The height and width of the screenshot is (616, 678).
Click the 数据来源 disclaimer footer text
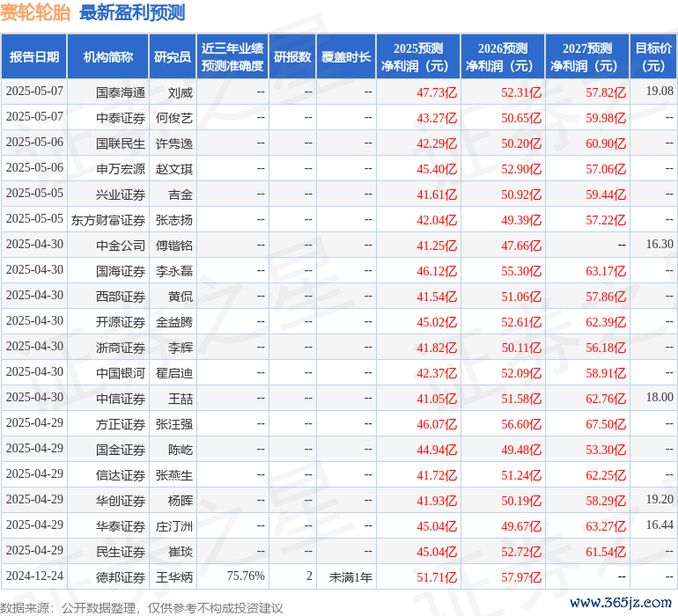142,608
